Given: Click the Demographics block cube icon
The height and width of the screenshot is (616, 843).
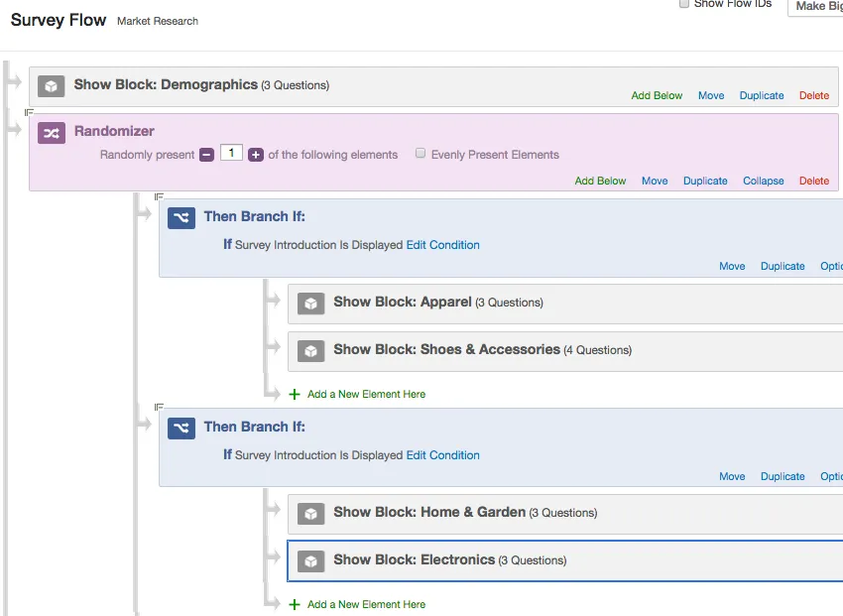Looking at the screenshot, I should [51, 85].
